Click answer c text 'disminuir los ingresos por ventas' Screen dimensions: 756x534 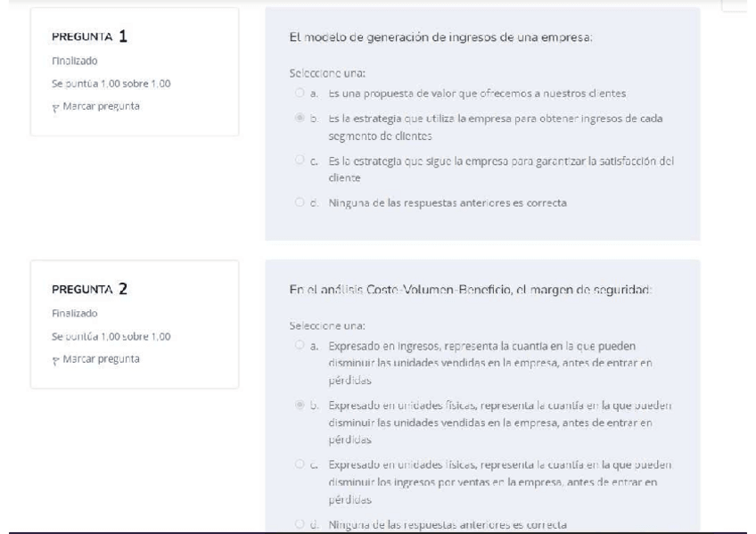(500, 482)
